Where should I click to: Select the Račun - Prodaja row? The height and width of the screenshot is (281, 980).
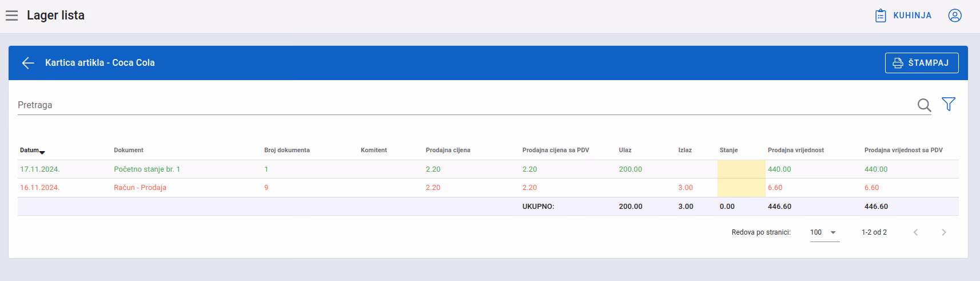[x=488, y=188]
